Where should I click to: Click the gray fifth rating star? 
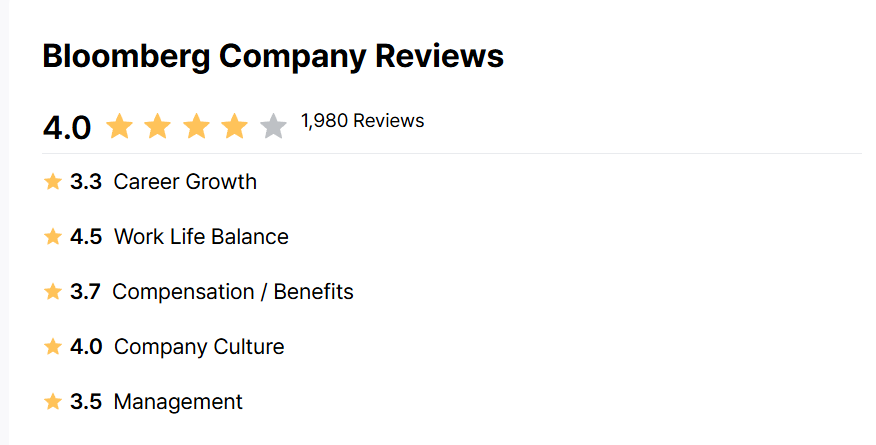click(273, 126)
